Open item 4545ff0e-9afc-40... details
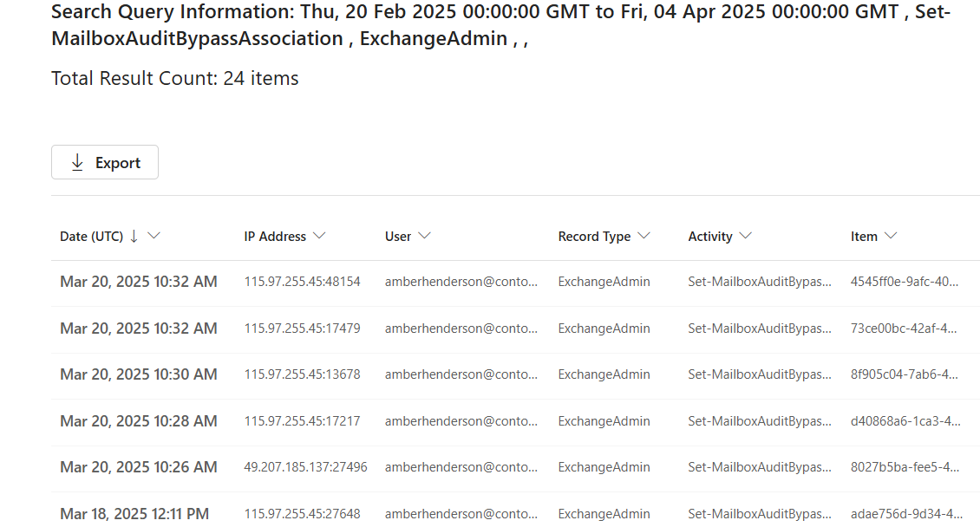The height and width of the screenshot is (527, 980). point(904,282)
